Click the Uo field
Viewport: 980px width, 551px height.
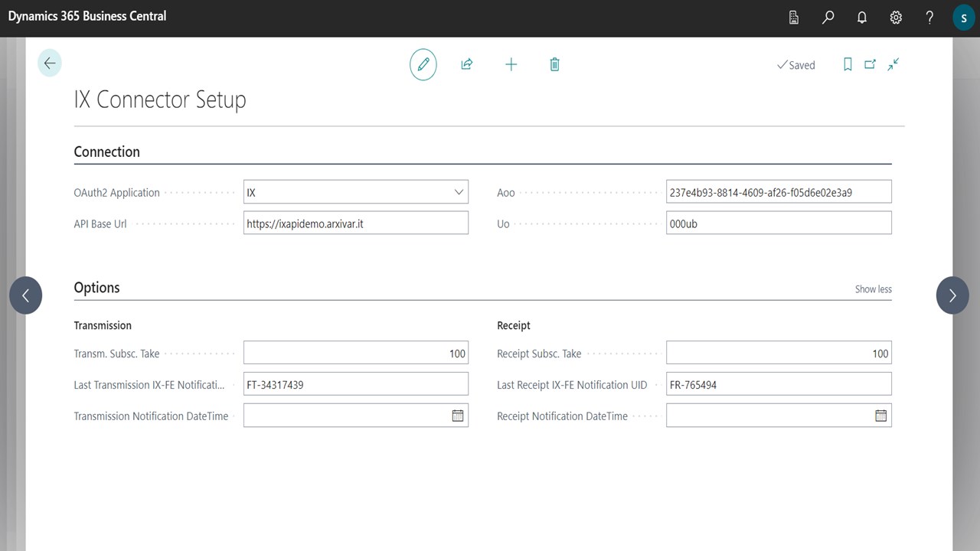pyautogui.click(x=779, y=223)
